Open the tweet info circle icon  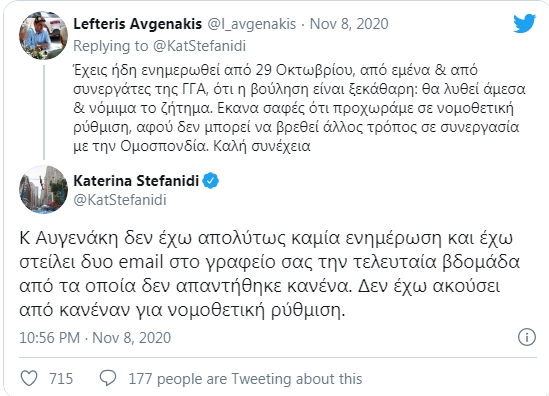[527, 337]
